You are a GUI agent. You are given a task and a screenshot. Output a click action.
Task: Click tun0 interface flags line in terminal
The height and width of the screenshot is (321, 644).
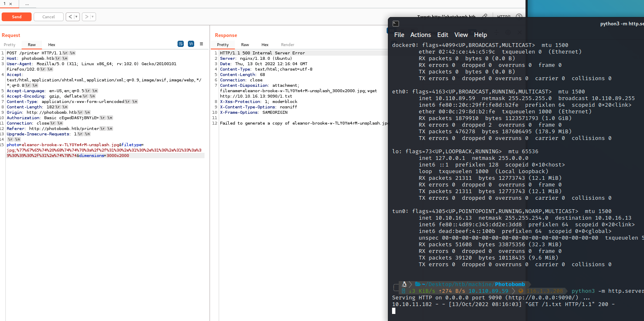point(502,211)
